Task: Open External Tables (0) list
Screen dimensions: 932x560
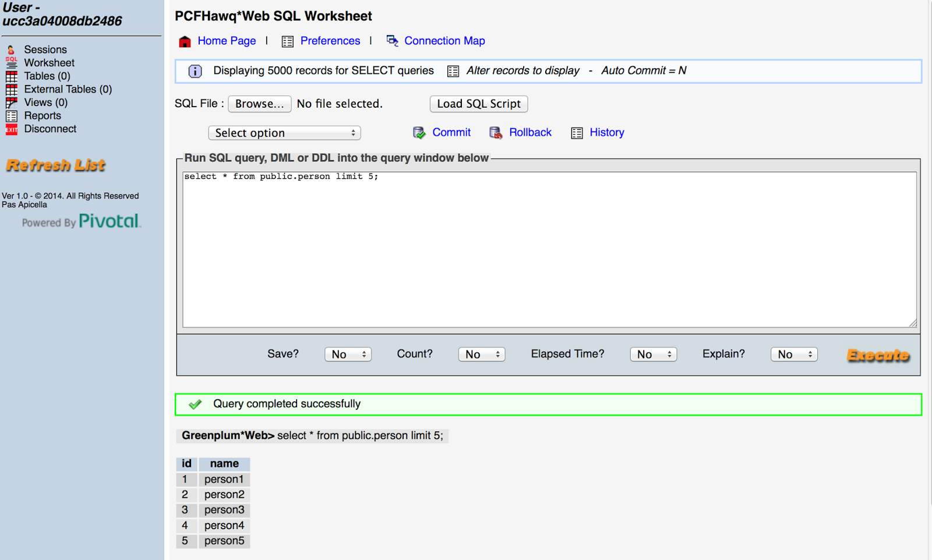Action: point(68,90)
